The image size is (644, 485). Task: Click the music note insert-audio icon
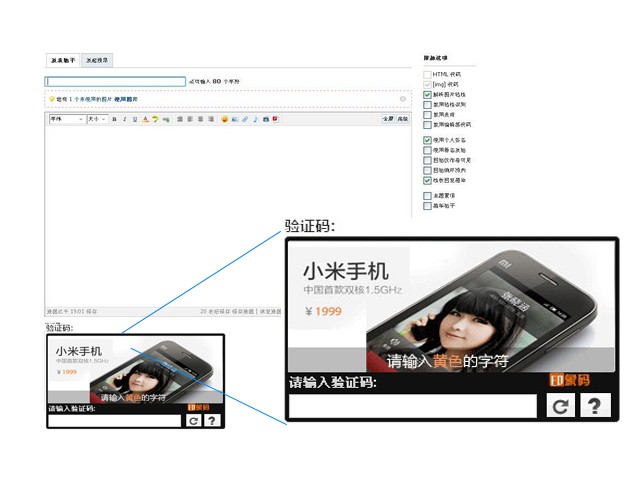pyautogui.click(x=255, y=119)
